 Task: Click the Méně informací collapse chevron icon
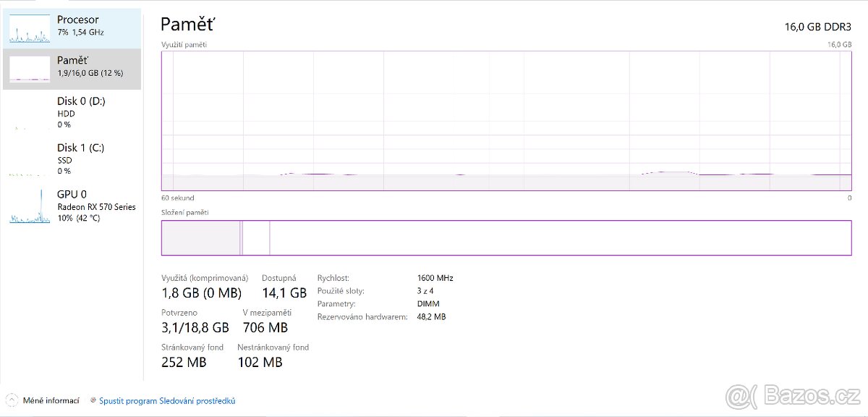click(12, 400)
